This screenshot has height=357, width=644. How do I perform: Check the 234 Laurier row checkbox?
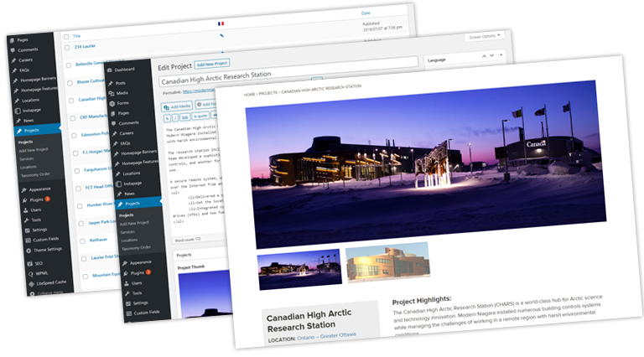67,48
